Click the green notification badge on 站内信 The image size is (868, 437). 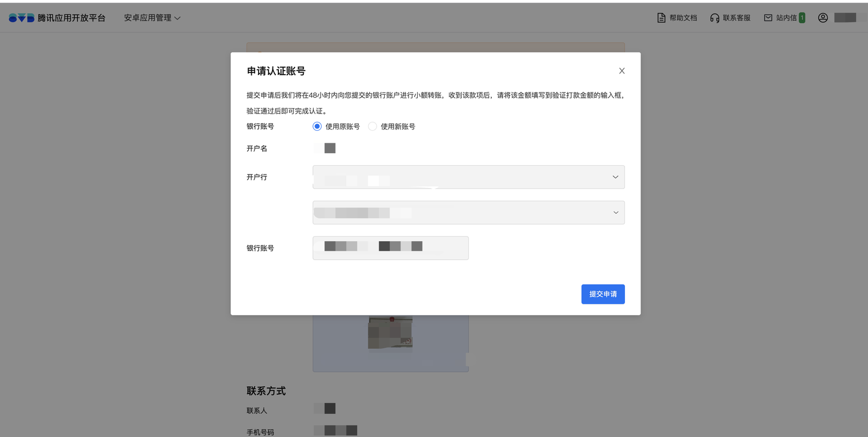[x=802, y=18]
